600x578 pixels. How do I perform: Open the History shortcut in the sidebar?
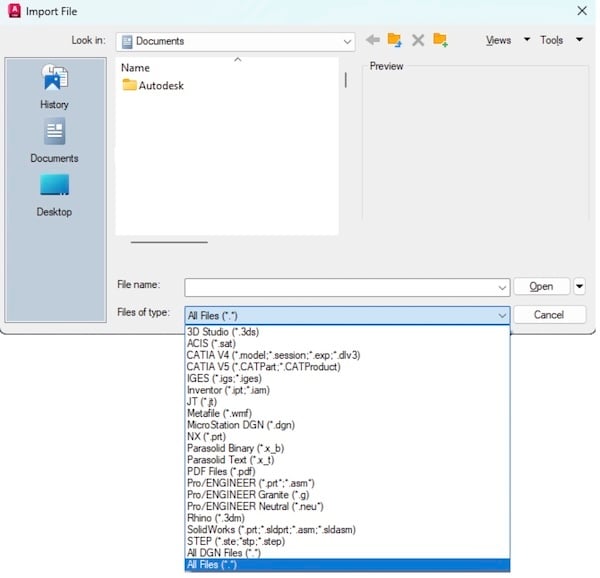click(x=55, y=87)
